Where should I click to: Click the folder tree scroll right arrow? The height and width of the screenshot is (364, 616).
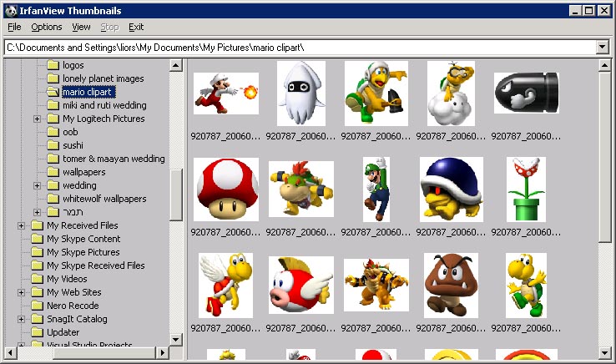tap(162, 352)
